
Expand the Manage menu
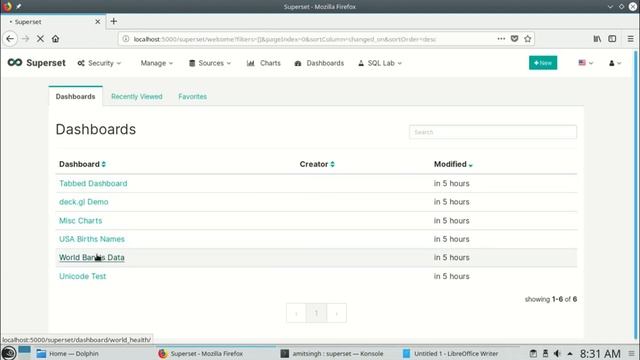coord(157,63)
